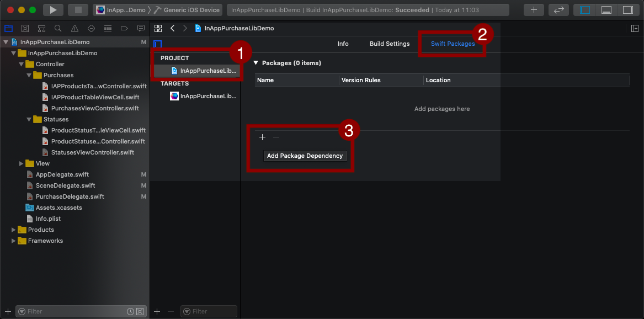Collapse the Controller folder
644x319 pixels.
(x=22, y=65)
